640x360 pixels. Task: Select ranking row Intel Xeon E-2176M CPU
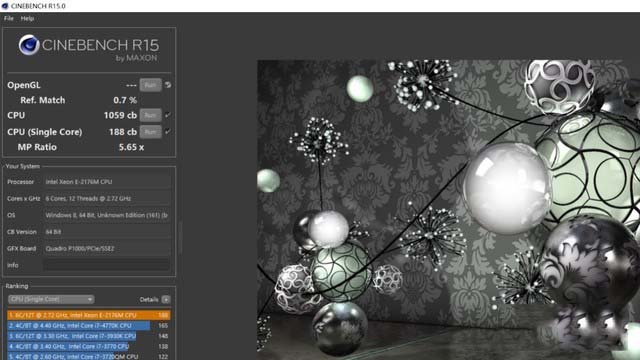[89, 315]
